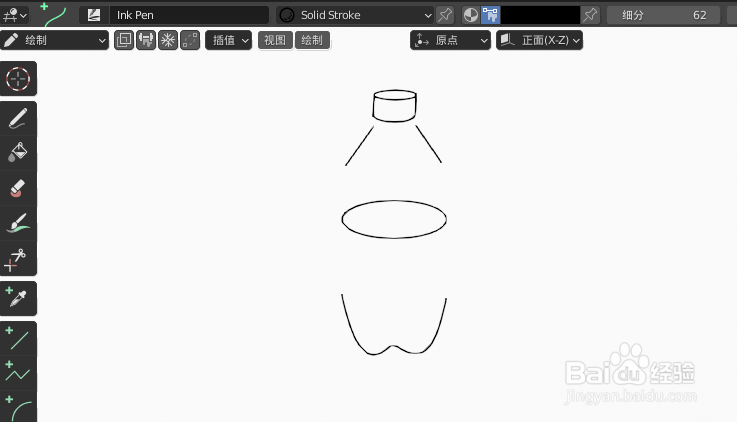Screen dimensions: 737x422
Task: Edit the Ink Pen brush name field
Action: tap(189, 15)
